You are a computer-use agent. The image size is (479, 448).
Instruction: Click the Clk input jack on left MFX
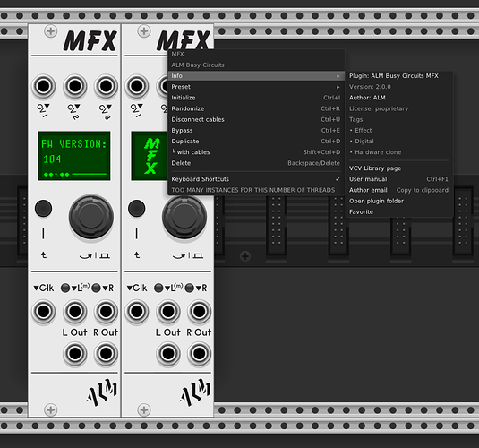[43, 312]
